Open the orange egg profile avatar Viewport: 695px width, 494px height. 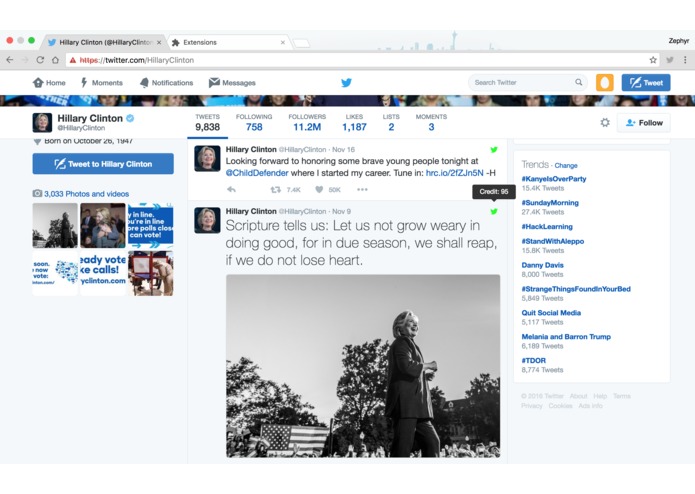[605, 82]
